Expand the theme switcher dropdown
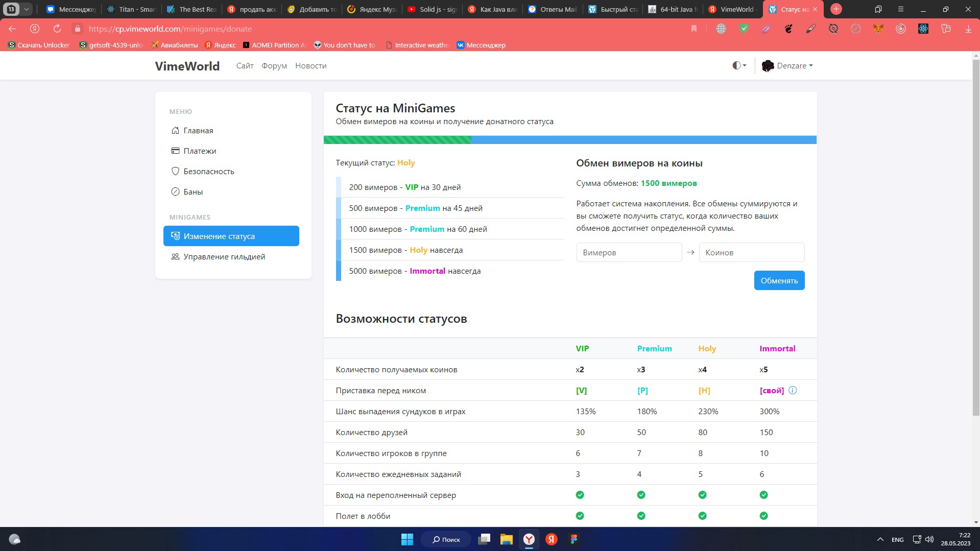The width and height of the screenshot is (980, 551). pyautogui.click(x=739, y=65)
